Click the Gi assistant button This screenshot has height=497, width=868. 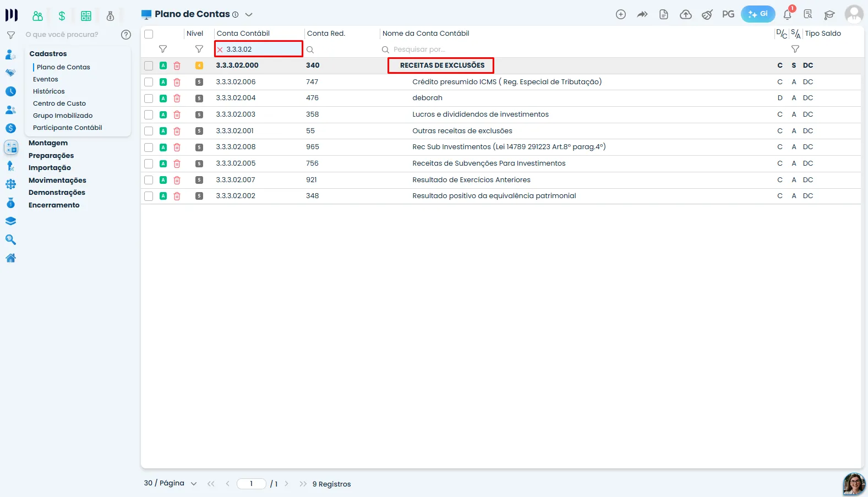click(x=758, y=14)
